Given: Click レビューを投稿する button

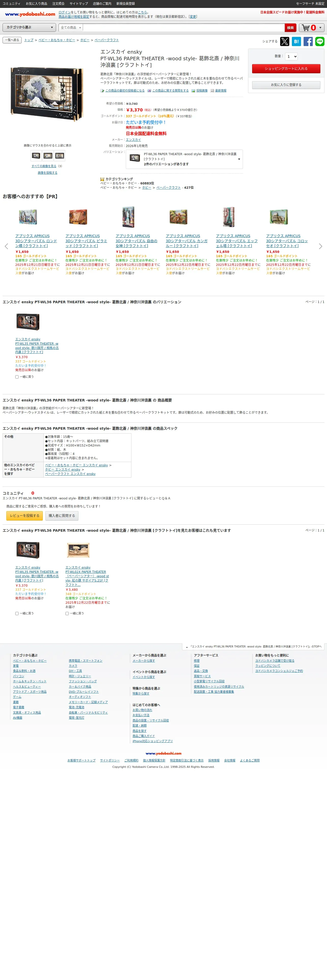Looking at the screenshot, I should [24, 516].
